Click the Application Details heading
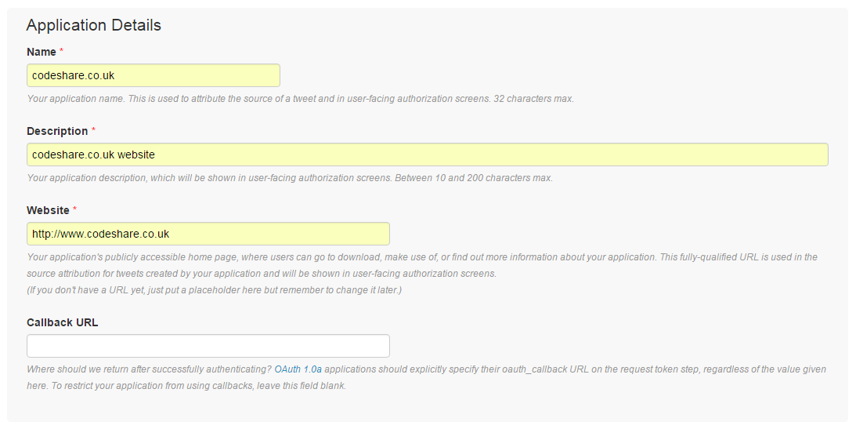 click(94, 25)
